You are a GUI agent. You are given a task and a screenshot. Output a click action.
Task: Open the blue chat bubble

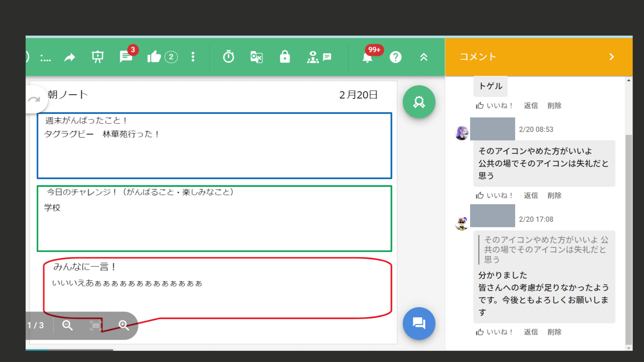click(x=419, y=323)
